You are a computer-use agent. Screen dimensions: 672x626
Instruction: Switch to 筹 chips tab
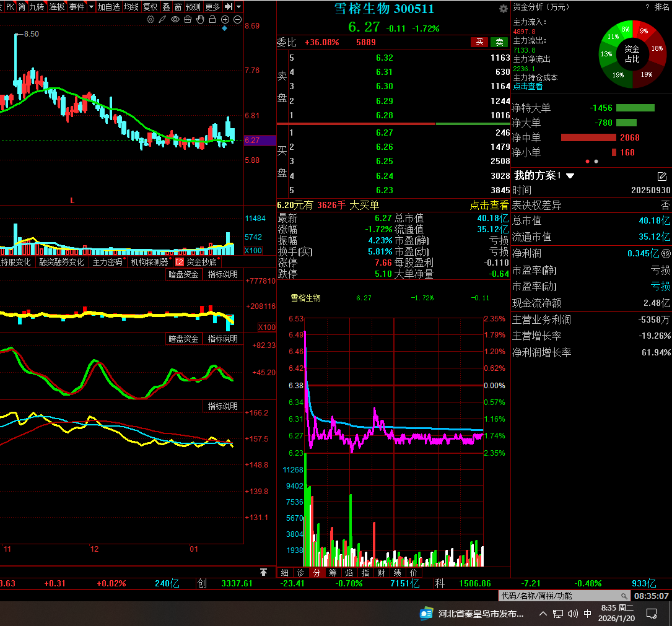pyautogui.click(x=333, y=573)
